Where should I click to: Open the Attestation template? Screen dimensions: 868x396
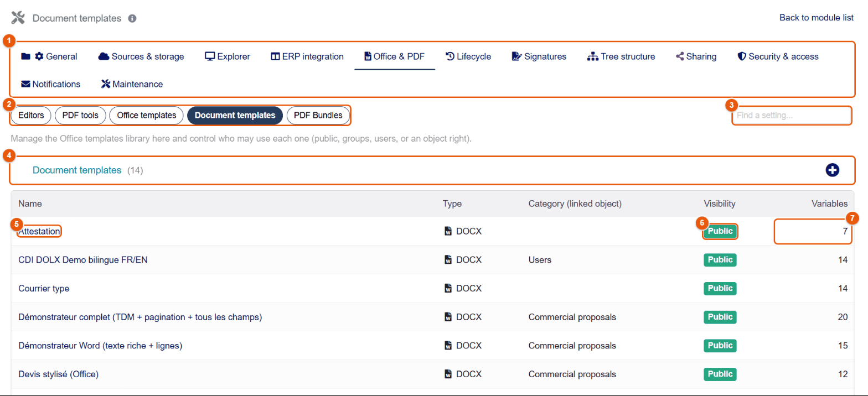point(39,231)
